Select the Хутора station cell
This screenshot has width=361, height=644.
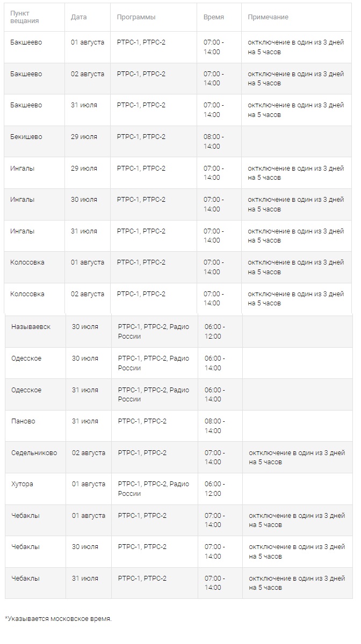tap(22, 484)
